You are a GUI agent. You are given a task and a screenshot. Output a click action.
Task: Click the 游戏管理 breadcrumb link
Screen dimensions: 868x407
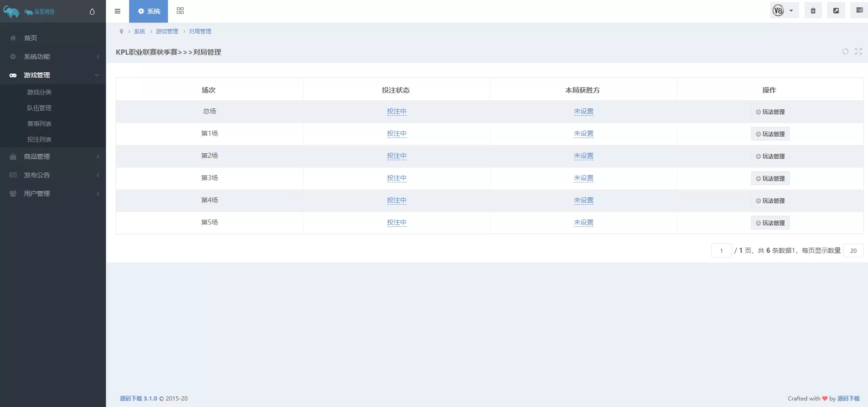tap(167, 31)
